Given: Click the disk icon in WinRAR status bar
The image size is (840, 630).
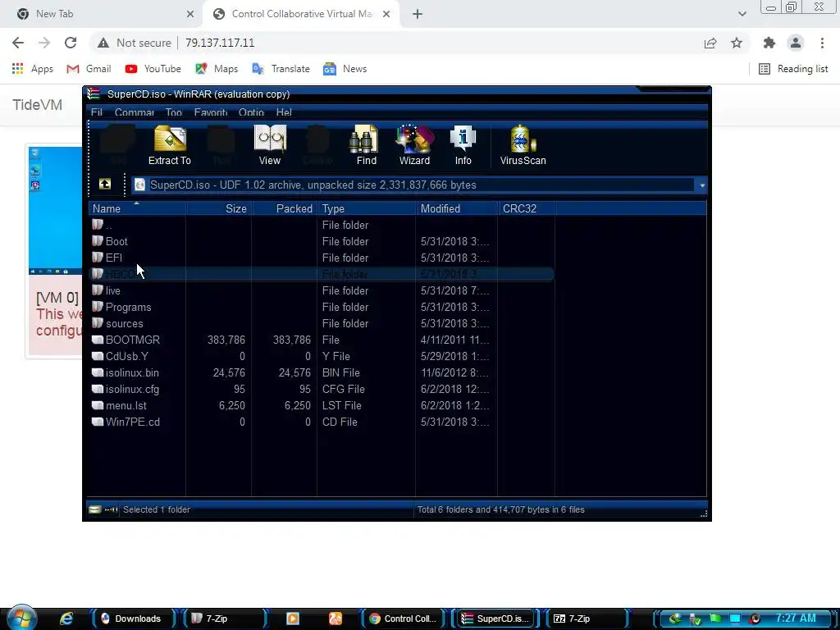Looking at the screenshot, I should click(x=94, y=509).
